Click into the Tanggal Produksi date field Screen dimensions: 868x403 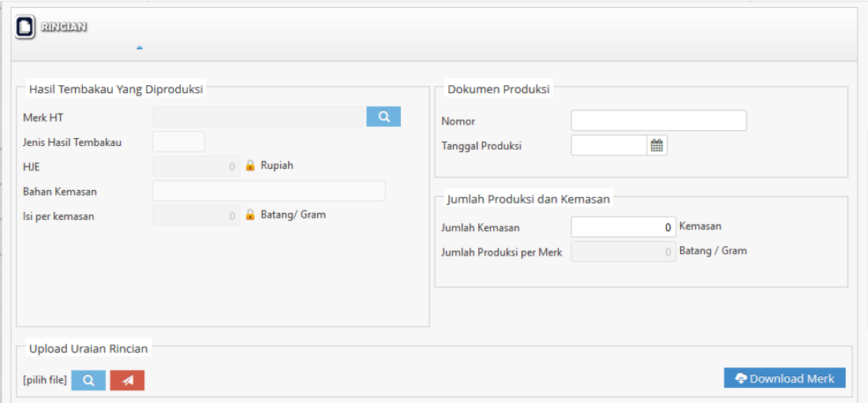click(x=609, y=145)
